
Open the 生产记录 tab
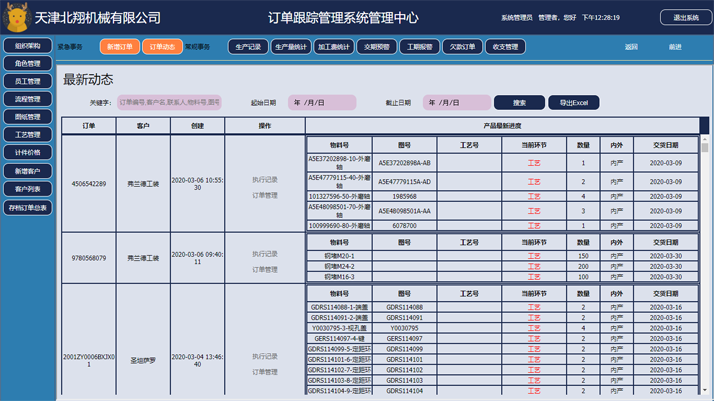[248, 47]
